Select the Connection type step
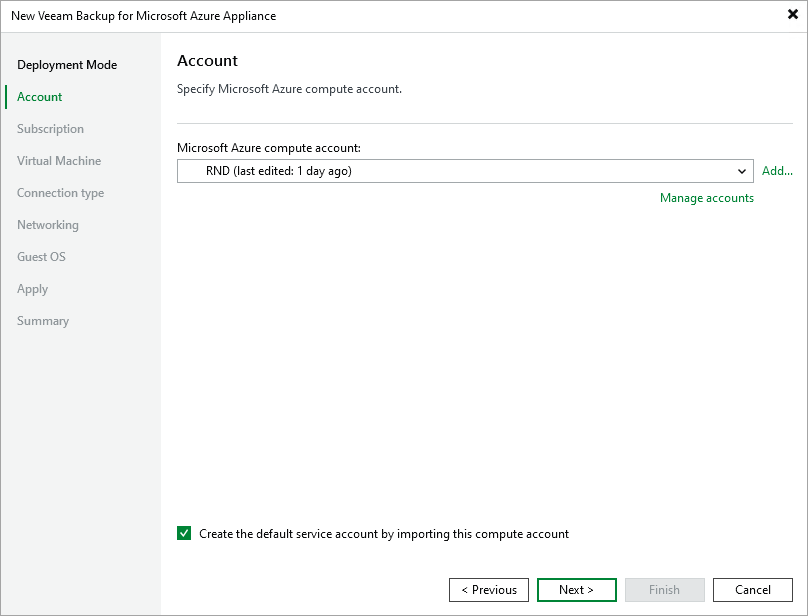The width and height of the screenshot is (808, 616). pyautogui.click(x=60, y=193)
